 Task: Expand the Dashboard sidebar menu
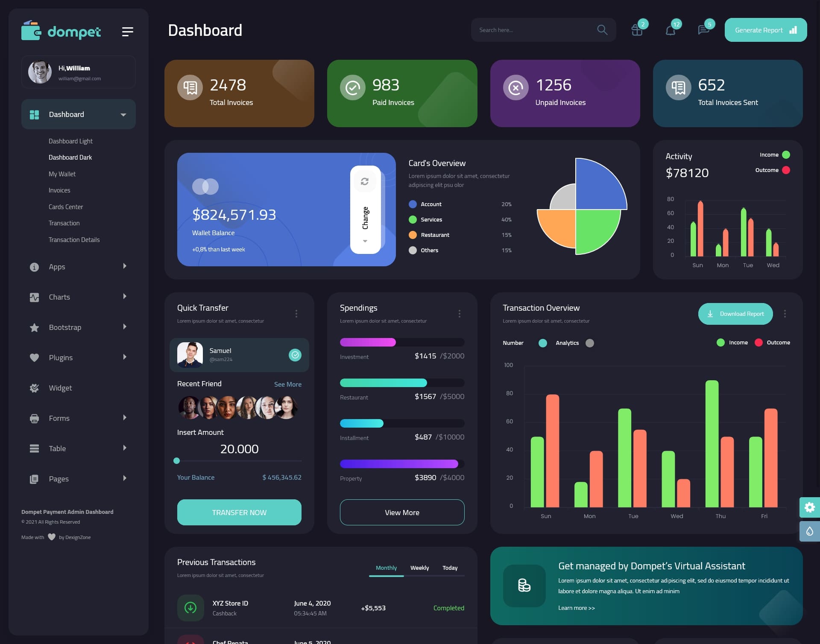pos(124,114)
